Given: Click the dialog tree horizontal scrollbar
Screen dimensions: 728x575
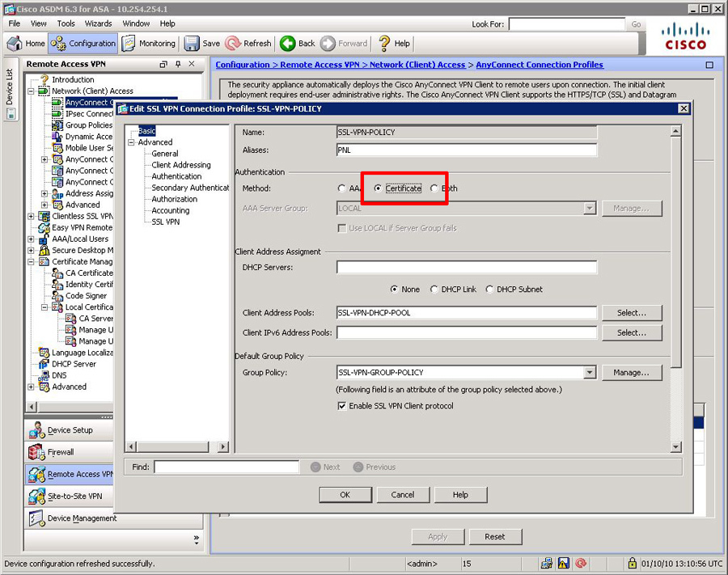Looking at the screenshot, I should coord(177,446).
